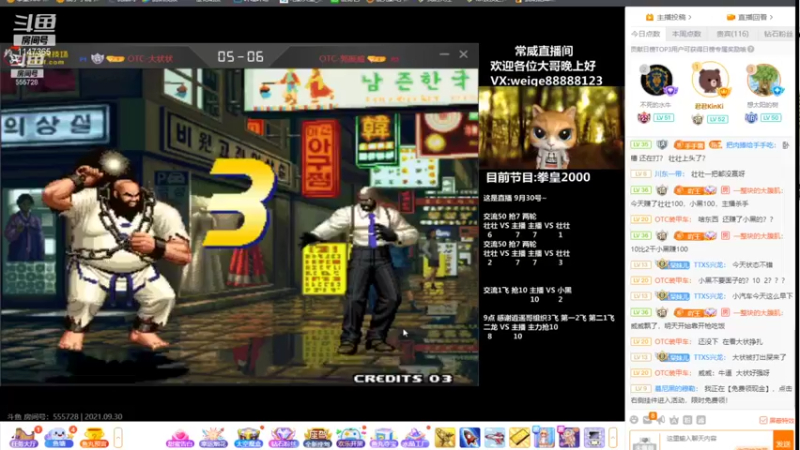This screenshot has width=800, height=450.
Task: Open the chat mailbox icon with badge
Action: (x=647, y=420)
